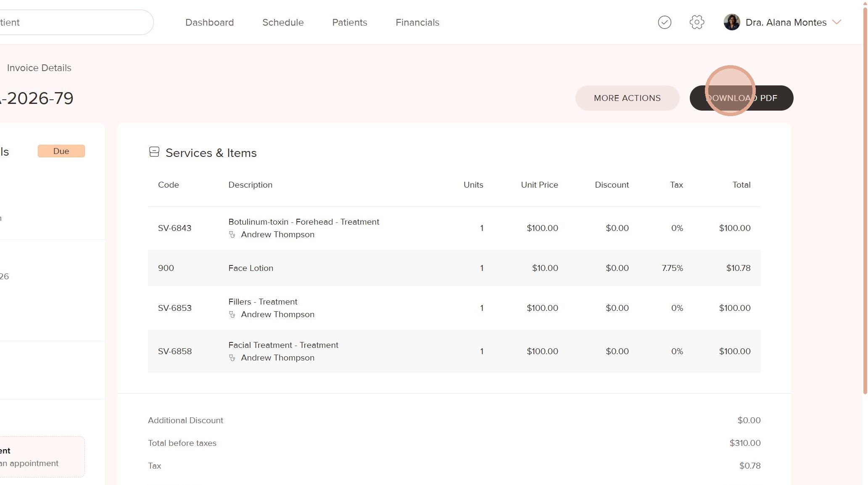The width and height of the screenshot is (868, 485).
Task: Click stethoscope icon on Botulinum-toxin row
Action: [232, 235]
